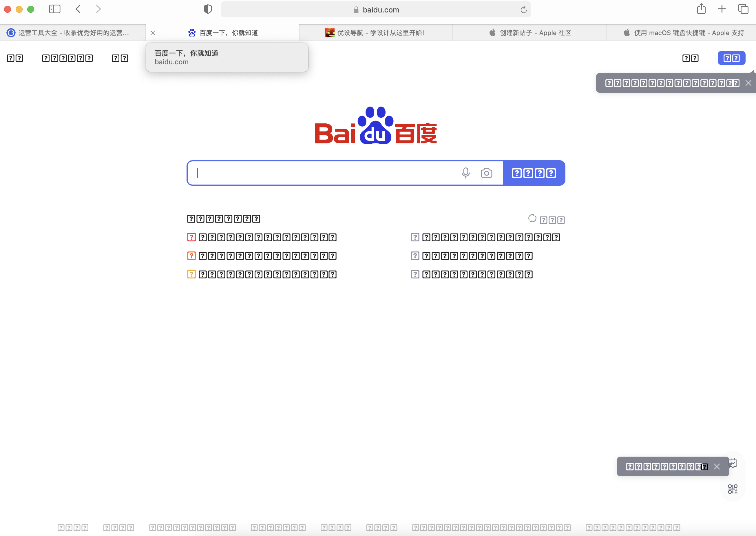This screenshot has width=756, height=536.
Task: Open the 运营工具大全 tab
Action: (73, 33)
